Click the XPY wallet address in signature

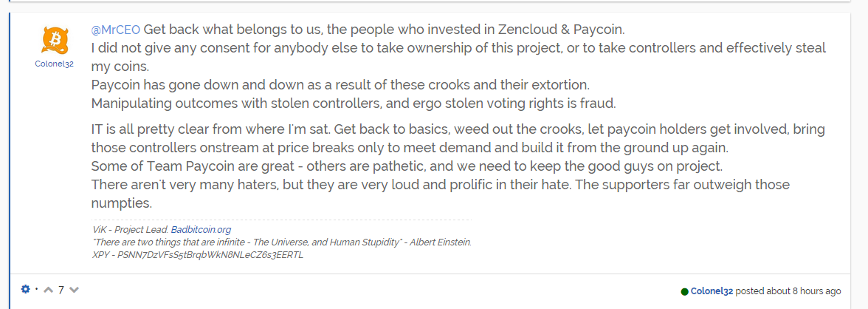pyautogui.click(x=210, y=255)
